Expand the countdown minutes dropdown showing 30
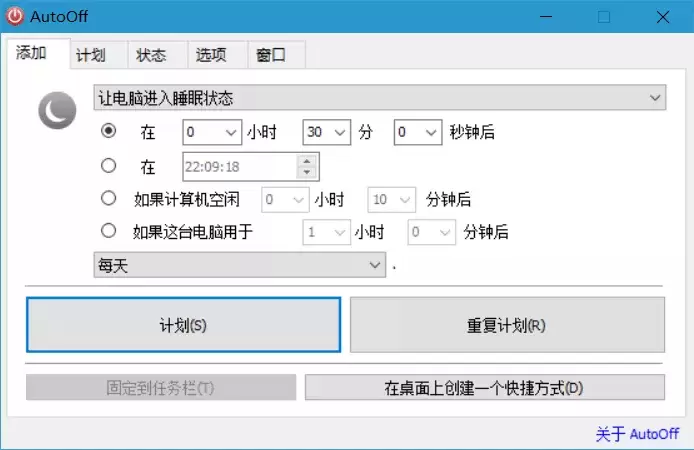 (x=327, y=132)
